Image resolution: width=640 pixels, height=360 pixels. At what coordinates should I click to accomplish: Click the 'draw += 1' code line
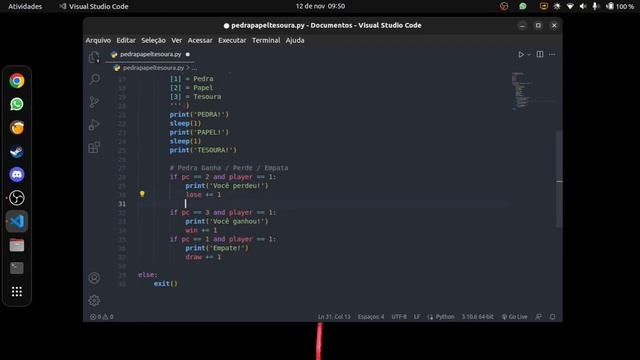pos(203,257)
